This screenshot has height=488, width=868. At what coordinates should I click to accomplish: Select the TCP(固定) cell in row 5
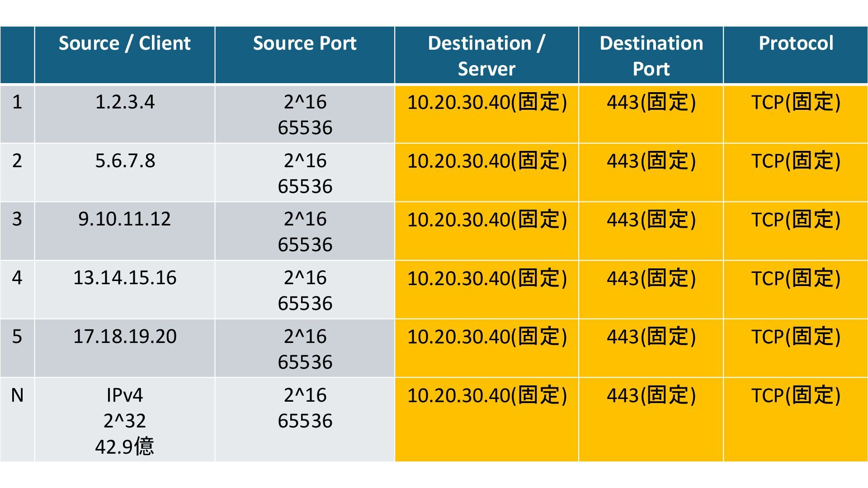[x=796, y=348]
